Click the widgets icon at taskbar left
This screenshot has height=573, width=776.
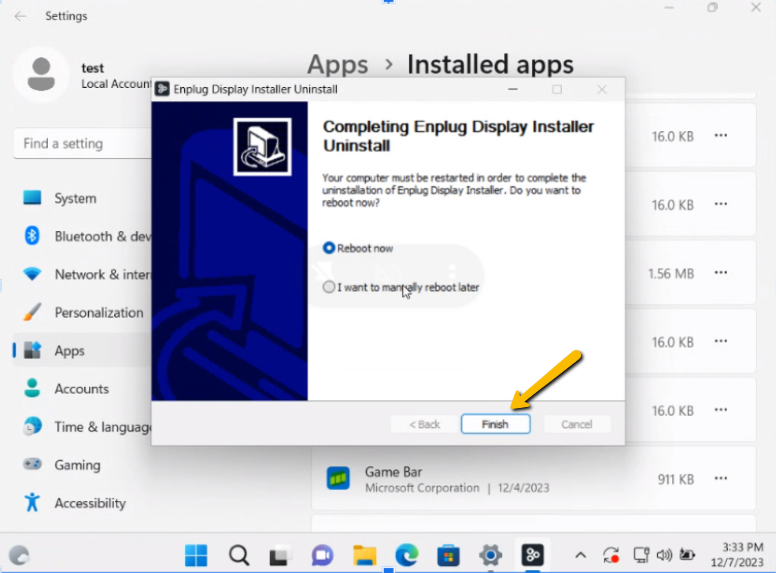[19, 556]
